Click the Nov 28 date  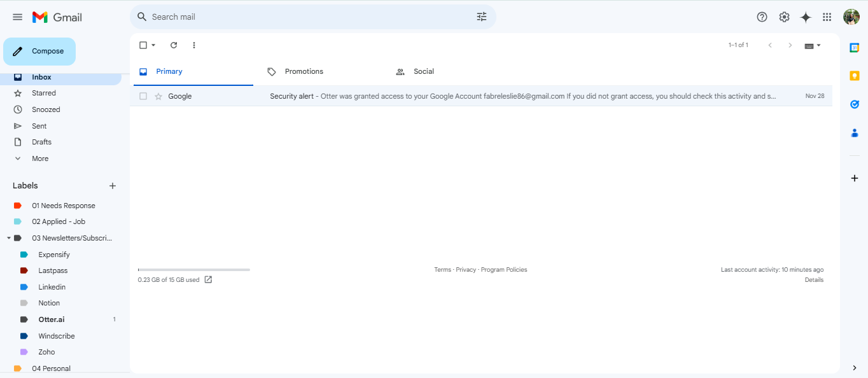[x=815, y=96]
